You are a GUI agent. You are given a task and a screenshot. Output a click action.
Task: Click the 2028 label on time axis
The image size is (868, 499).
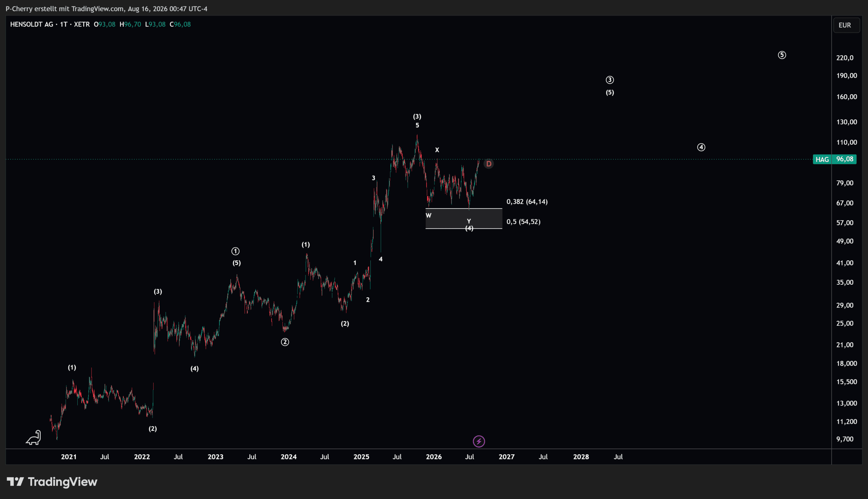pos(581,457)
